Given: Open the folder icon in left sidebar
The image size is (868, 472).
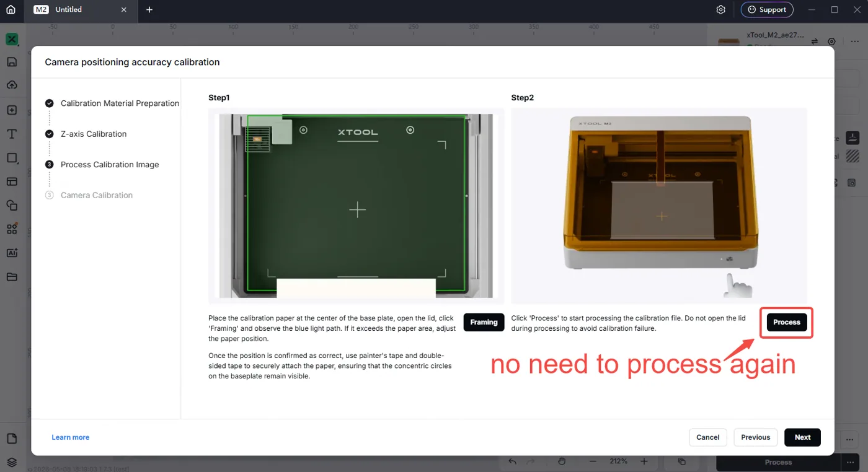Looking at the screenshot, I should tap(12, 277).
